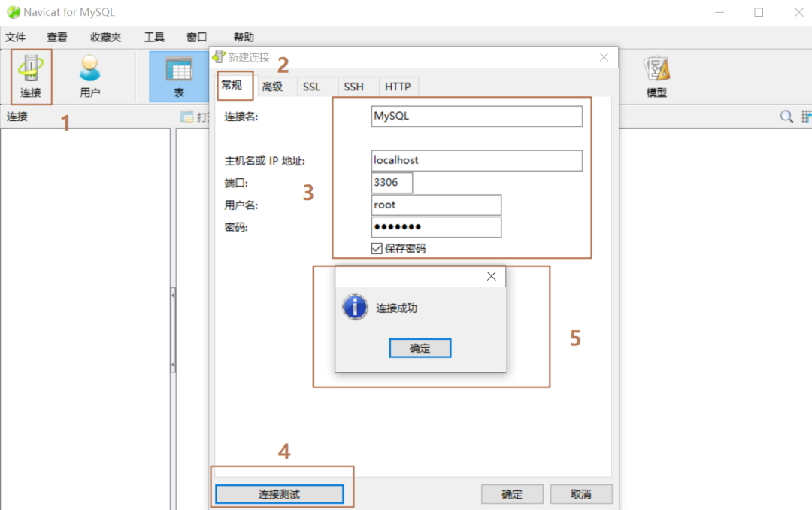Click the blue info icon in success dialog
This screenshot has width=812, height=510.
[x=355, y=307]
